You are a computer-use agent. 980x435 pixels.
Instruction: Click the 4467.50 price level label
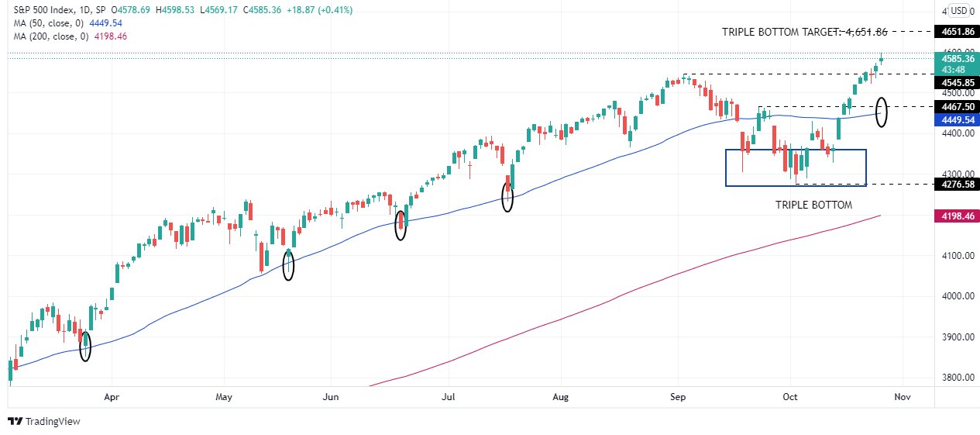pyautogui.click(x=959, y=106)
